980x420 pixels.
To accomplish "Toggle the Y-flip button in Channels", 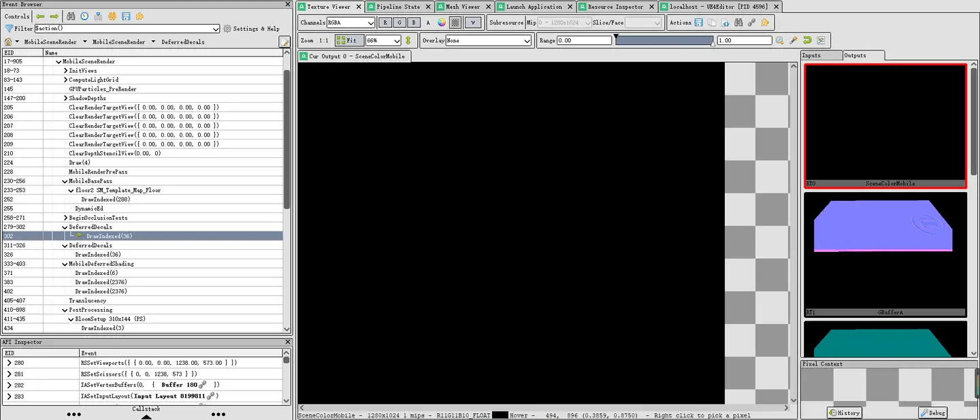I will (474, 22).
